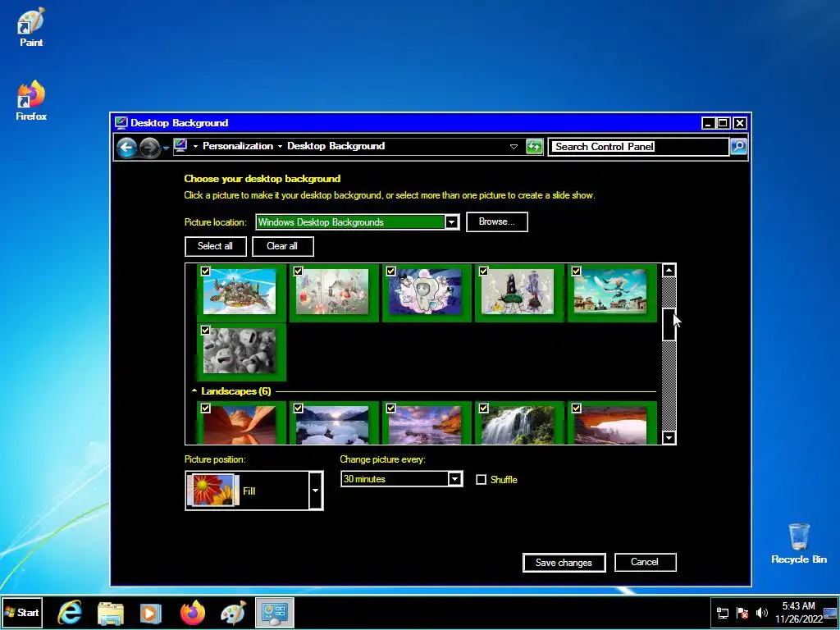Uncheck the flying turtle ship wallpaper
840x630 pixels.
tap(206, 271)
